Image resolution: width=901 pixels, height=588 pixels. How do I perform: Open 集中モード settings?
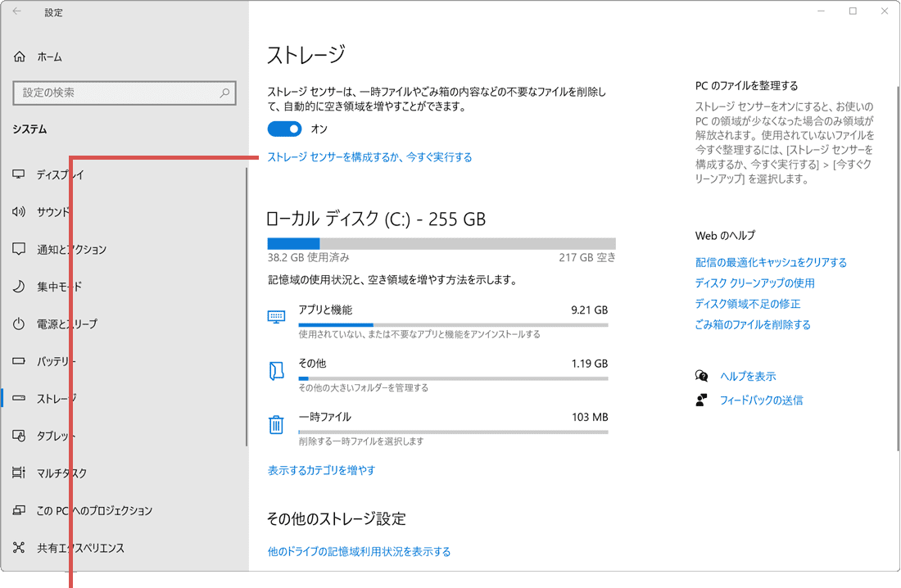pos(20,286)
